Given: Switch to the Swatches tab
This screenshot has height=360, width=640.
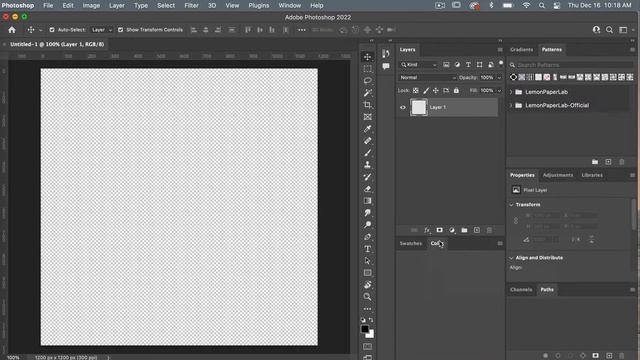Looking at the screenshot, I should [x=411, y=244].
